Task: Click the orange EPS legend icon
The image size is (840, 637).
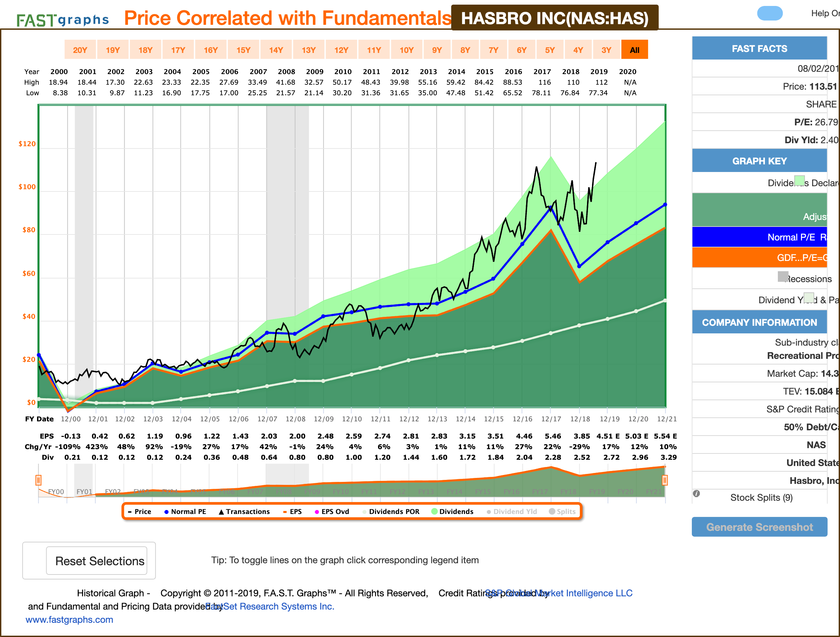Action: point(285,511)
